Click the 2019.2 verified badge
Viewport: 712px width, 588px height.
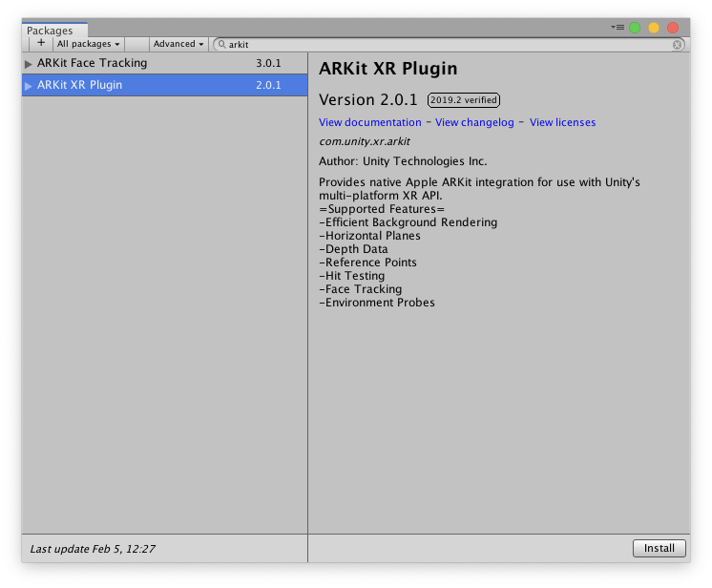464,100
